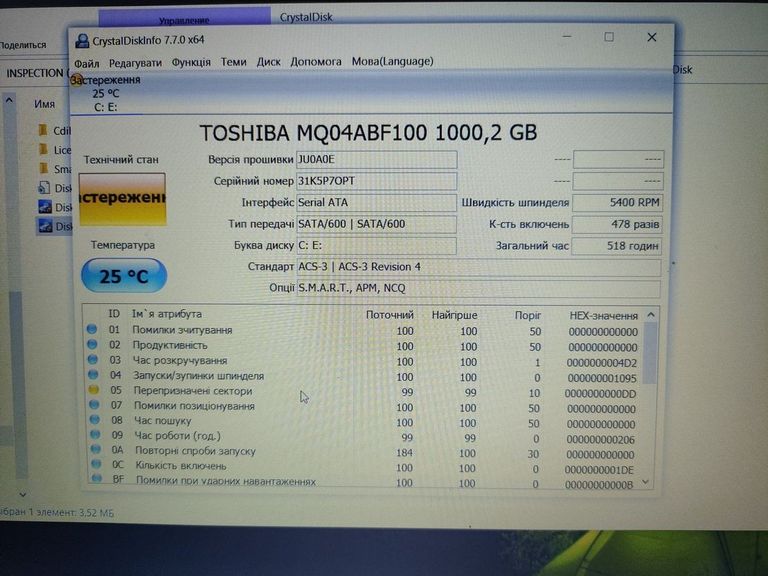Open the Sma folder icon in Explorer list

point(44,168)
